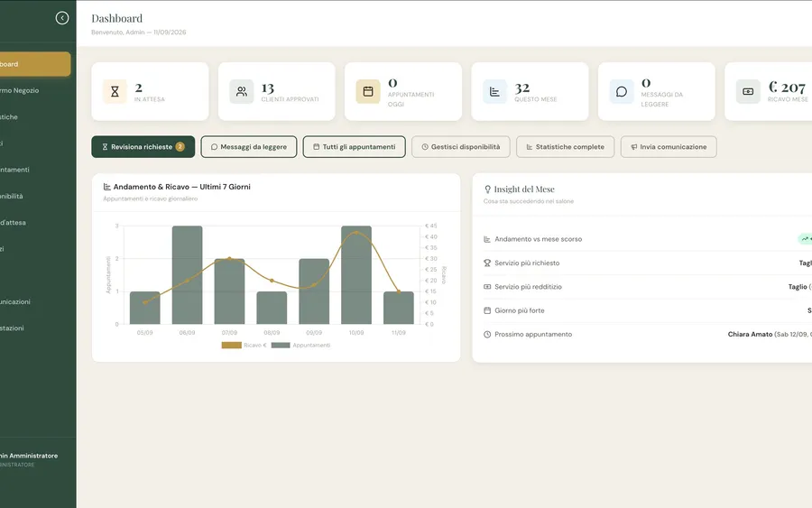Viewport: 812px width, 508px height.
Task: Click Invia comunicazione button
Action: point(669,147)
